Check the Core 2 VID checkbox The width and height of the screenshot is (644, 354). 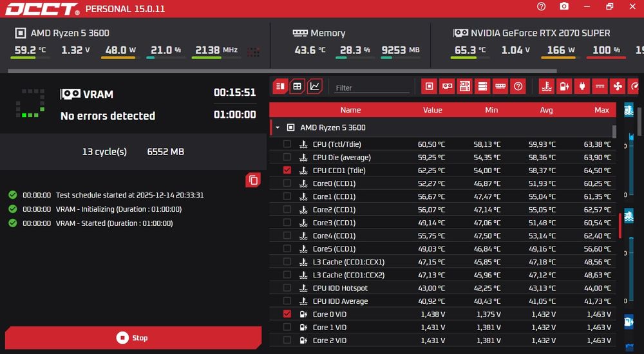(287, 340)
